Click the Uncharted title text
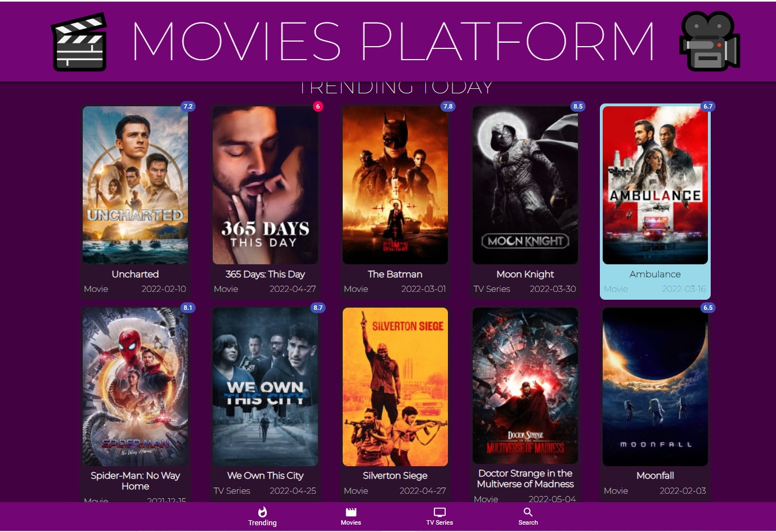 click(135, 274)
